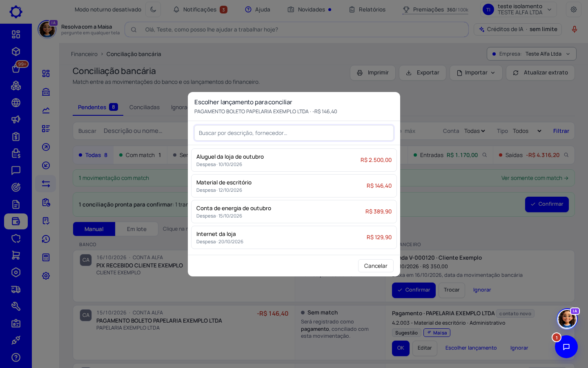Open Conta Todas dropdown
Image resolution: width=588 pixels, height=368 pixels.
pos(474,131)
